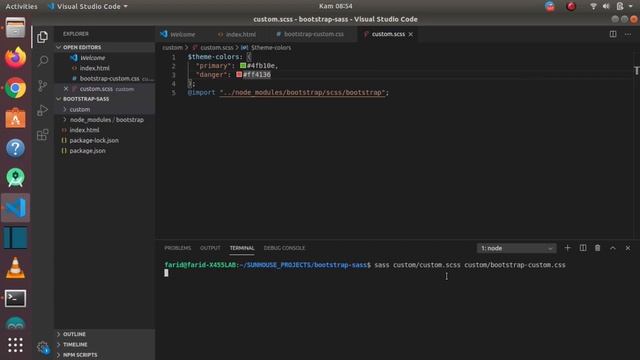Open Terminal app from the dock
640x360 pixels.
pos(16,298)
